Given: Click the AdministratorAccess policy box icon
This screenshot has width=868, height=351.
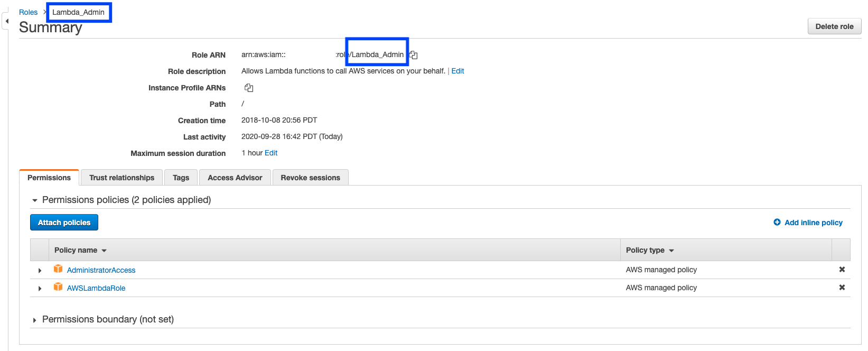Looking at the screenshot, I should tap(58, 269).
